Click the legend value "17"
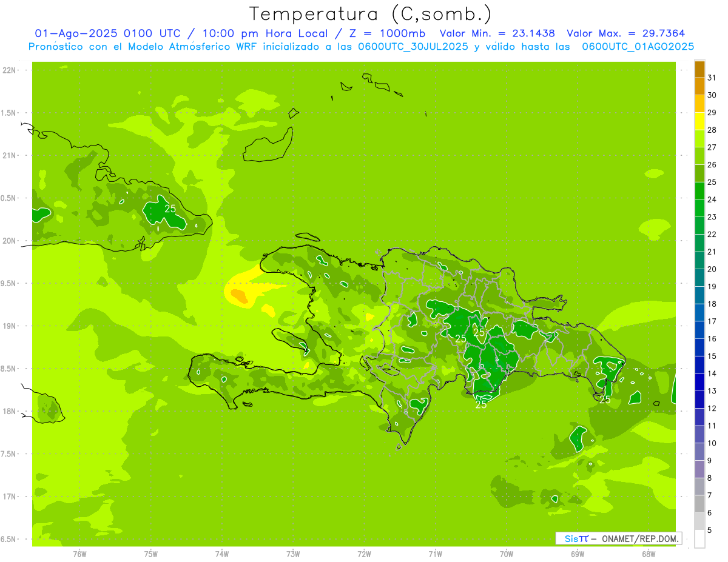Image resolution: width=728 pixels, height=562 pixels. coord(712,321)
